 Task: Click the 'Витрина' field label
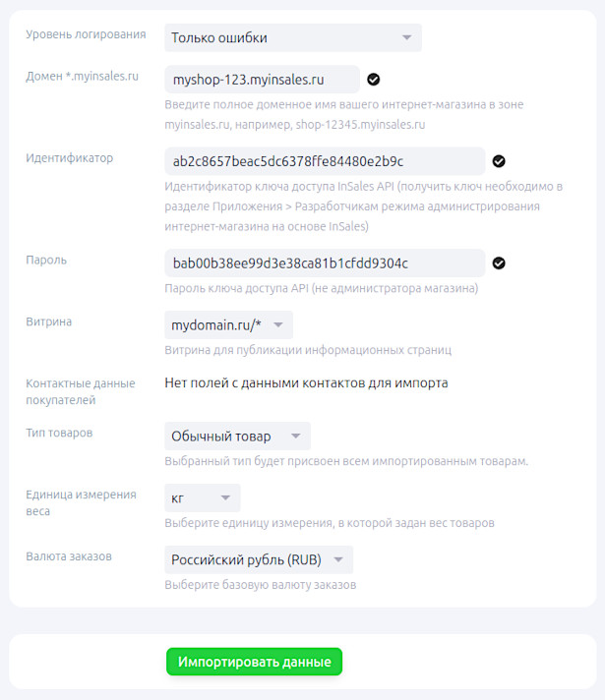coord(49,321)
